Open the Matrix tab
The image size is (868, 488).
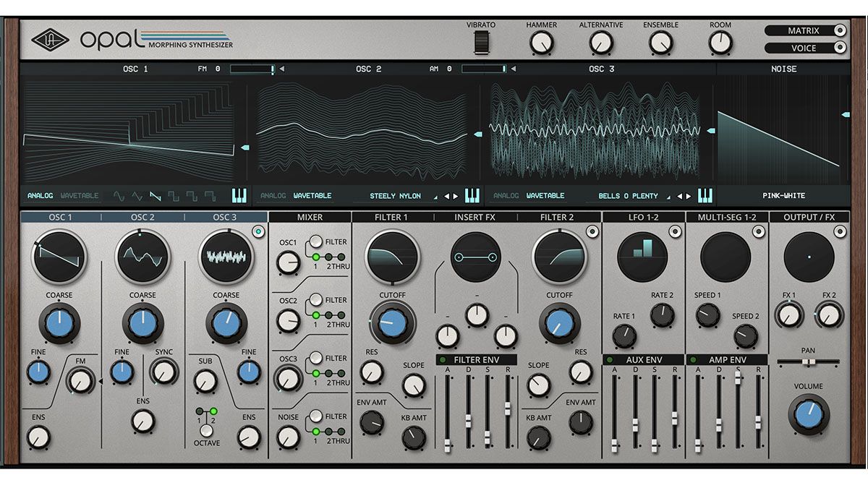[803, 30]
